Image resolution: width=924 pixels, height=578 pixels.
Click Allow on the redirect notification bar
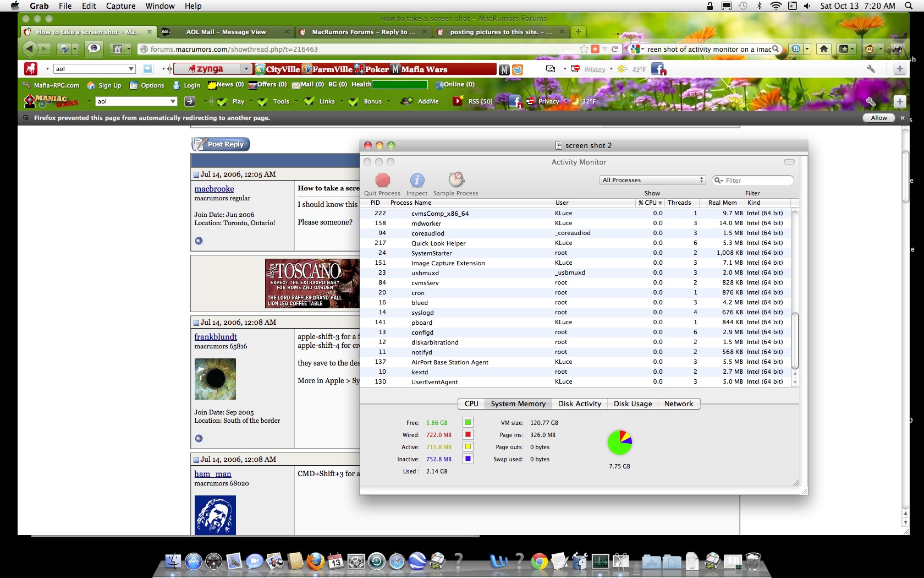[879, 118]
